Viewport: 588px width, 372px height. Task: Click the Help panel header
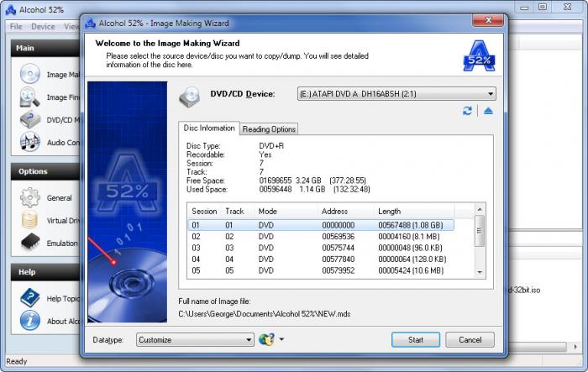(45, 272)
